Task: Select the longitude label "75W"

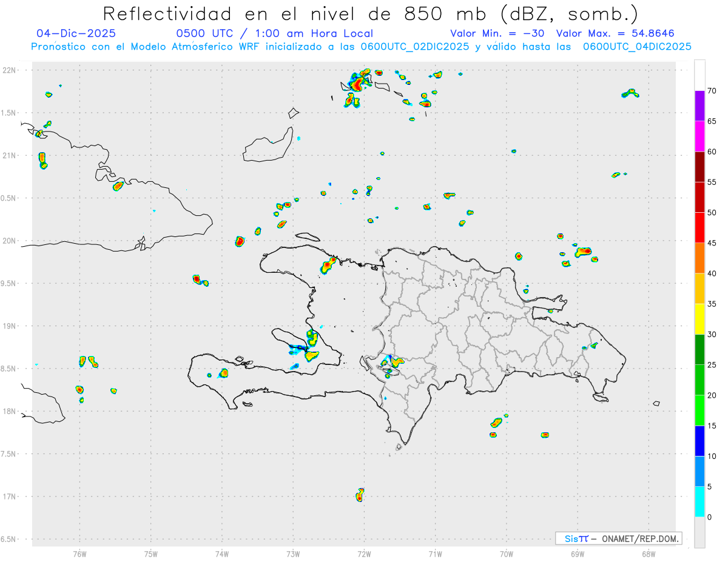Action: coord(151,554)
